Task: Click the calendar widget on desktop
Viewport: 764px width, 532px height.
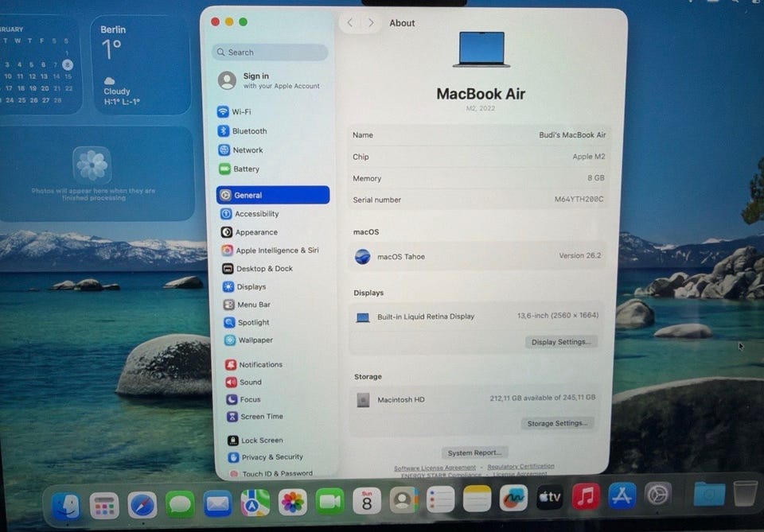Action: tap(39, 64)
